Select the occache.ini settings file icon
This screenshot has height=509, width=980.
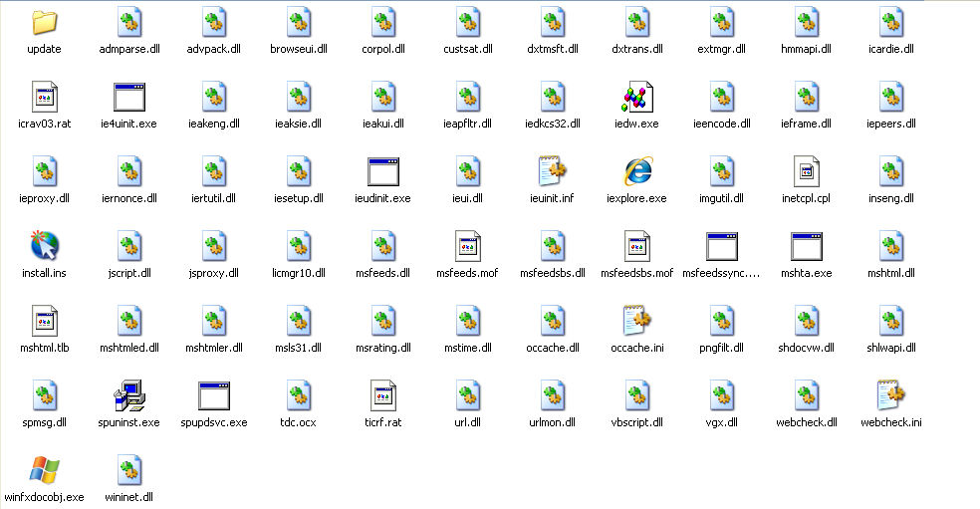(636, 320)
